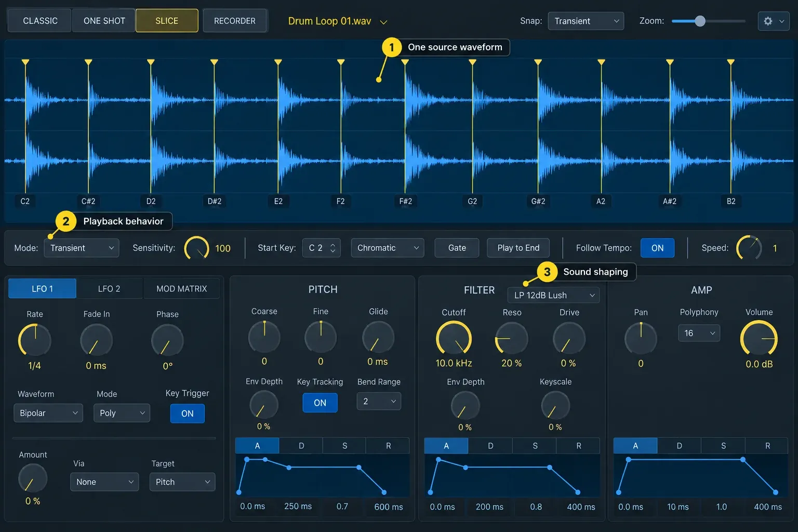The height and width of the screenshot is (532, 798).
Task: Open the LFO Waveform Bipolar dropdown
Action: pos(48,413)
